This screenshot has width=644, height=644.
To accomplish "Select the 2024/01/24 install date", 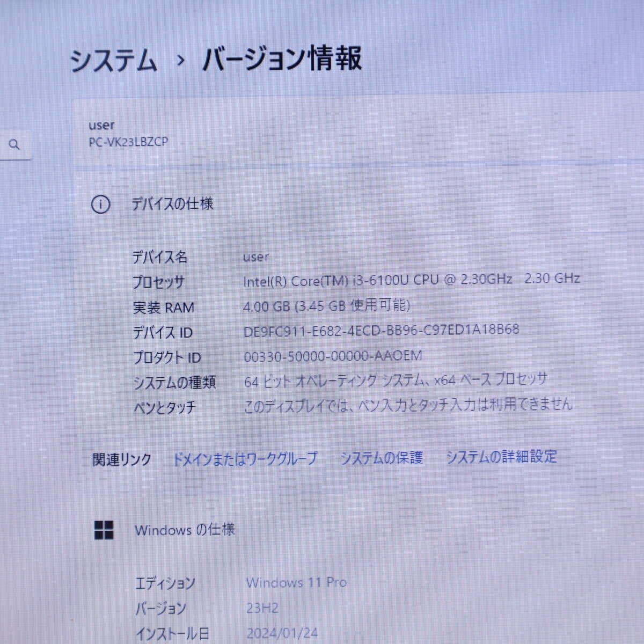I will pyautogui.click(x=283, y=634).
